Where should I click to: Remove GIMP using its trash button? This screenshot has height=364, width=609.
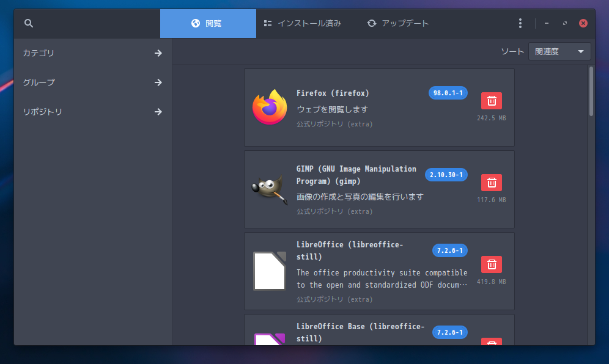[492, 183]
